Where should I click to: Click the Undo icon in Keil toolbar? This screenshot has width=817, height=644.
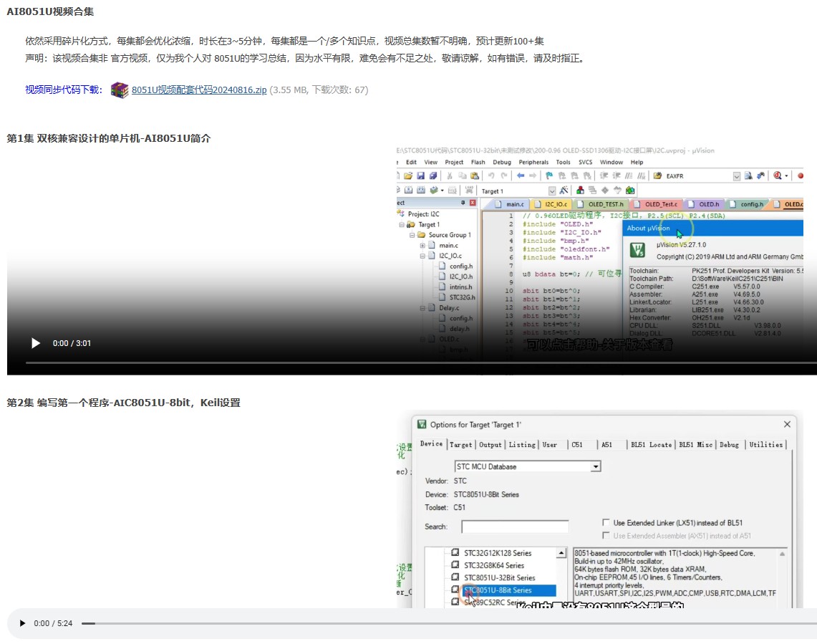pyautogui.click(x=490, y=176)
